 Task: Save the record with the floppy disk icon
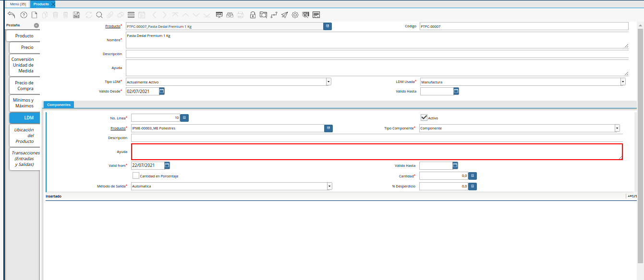(76, 15)
